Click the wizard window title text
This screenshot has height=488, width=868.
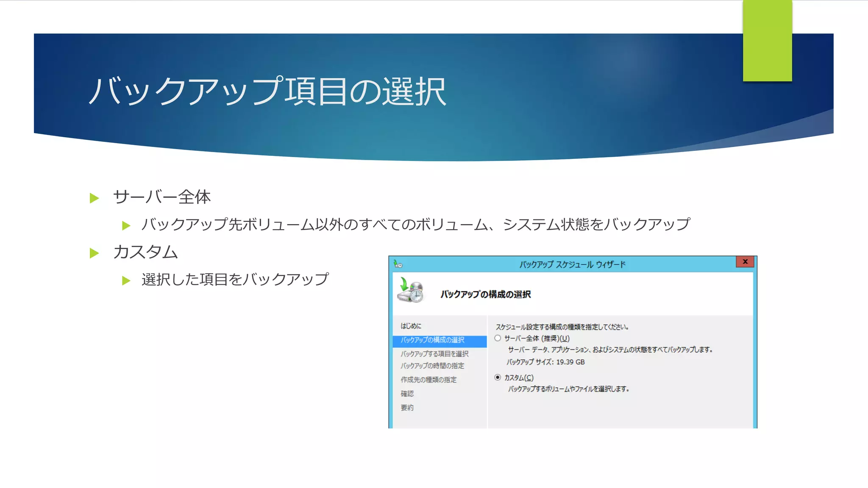pyautogui.click(x=572, y=264)
